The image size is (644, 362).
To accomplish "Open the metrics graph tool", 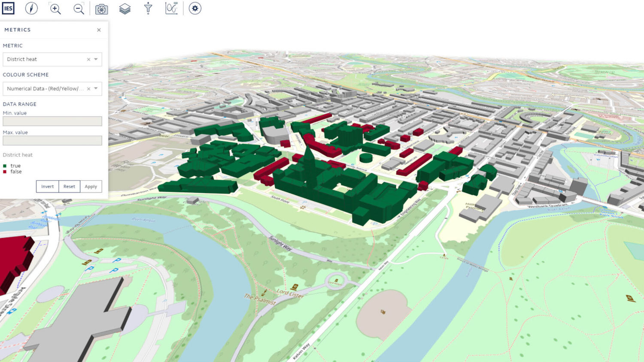I will coord(172,8).
